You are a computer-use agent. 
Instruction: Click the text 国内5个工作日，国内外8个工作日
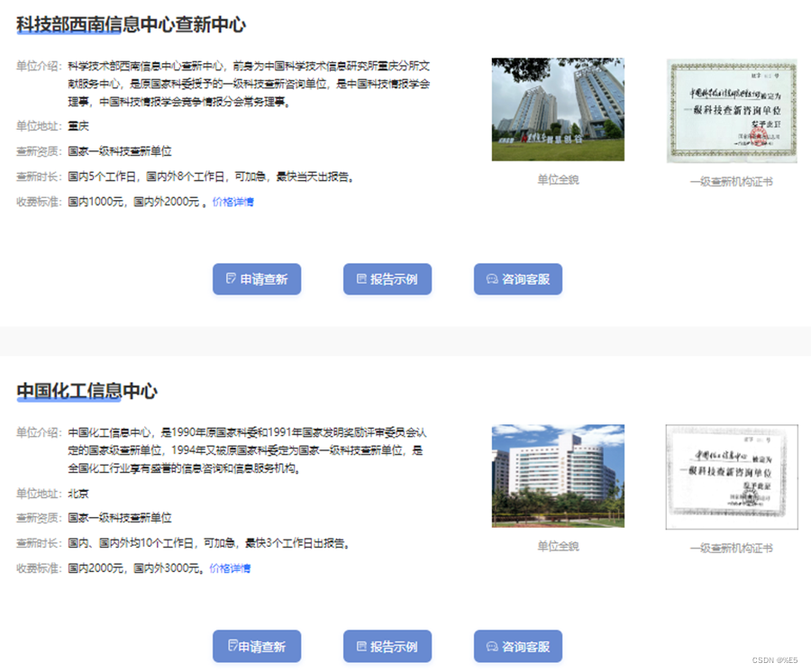point(148,177)
